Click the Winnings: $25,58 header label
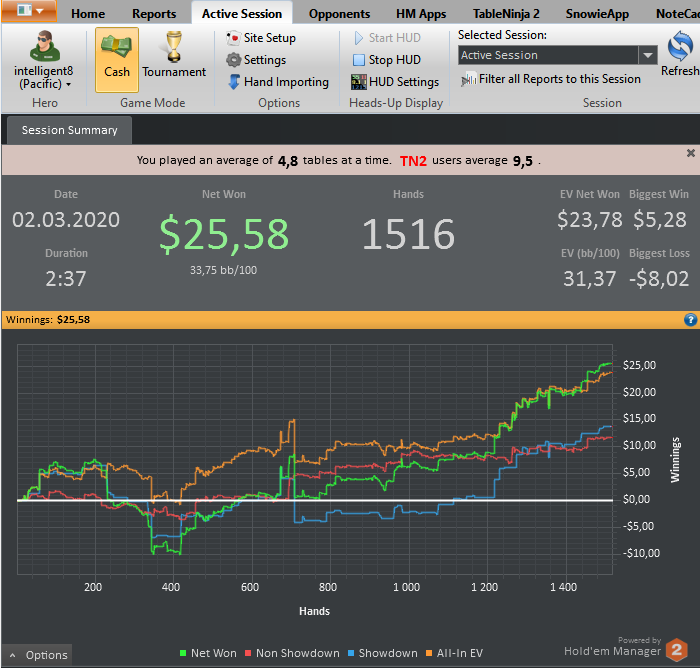The image size is (700, 668). [x=48, y=320]
